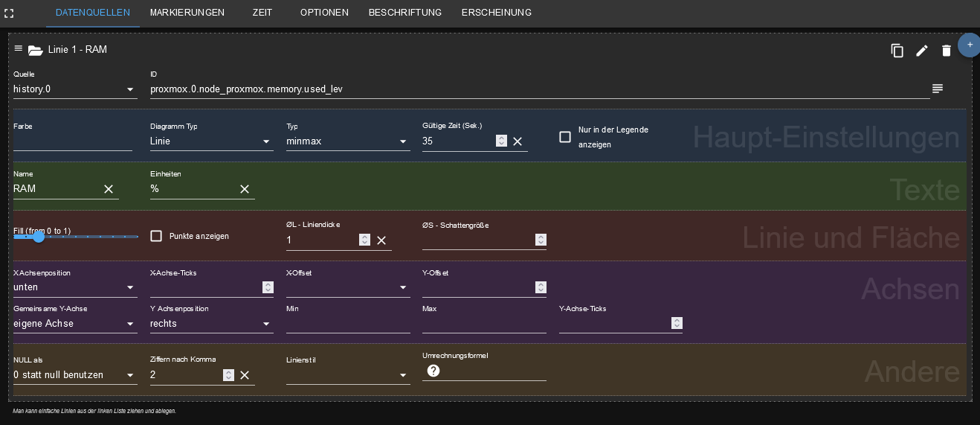This screenshot has height=425, width=980.
Task: Switch to the Datenquellen tab
Action: [x=93, y=13]
